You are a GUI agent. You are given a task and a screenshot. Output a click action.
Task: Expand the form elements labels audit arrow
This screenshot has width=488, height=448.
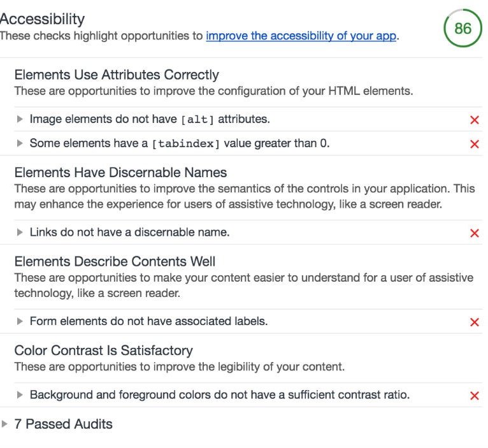[x=20, y=322]
